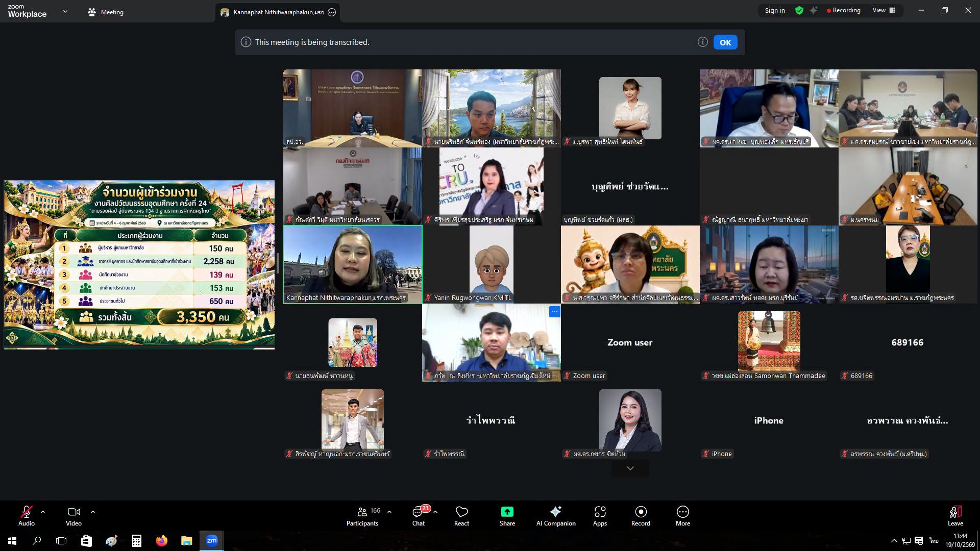The image size is (980, 551).
Task: Open the ellipsis on the Kannaphat tab
Action: pyautogui.click(x=332, y=12)
